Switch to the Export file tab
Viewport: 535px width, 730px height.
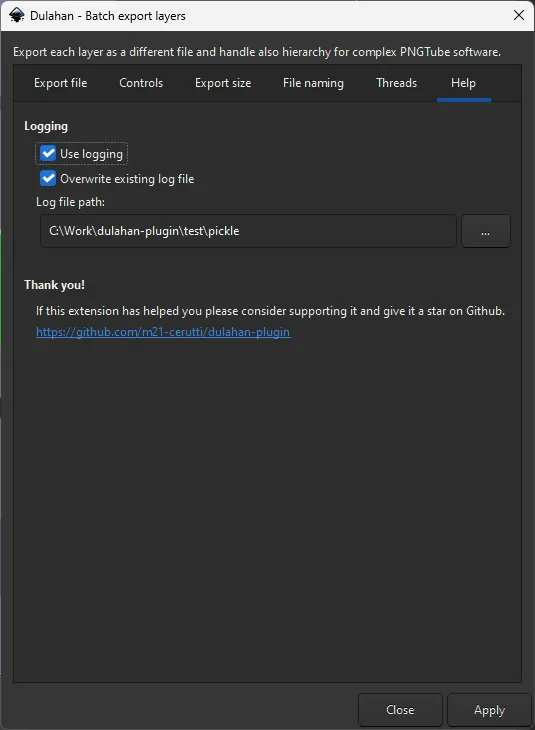[61, 83]
